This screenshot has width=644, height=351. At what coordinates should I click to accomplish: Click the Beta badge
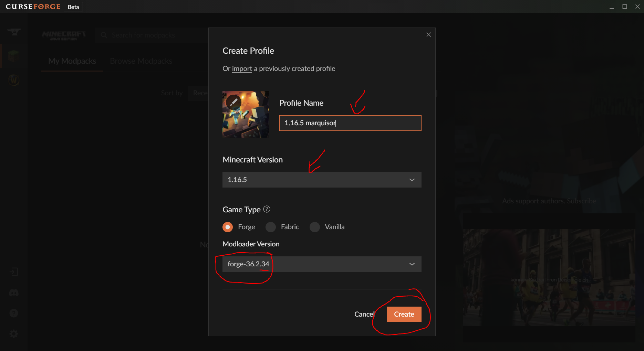click(73, 7)
